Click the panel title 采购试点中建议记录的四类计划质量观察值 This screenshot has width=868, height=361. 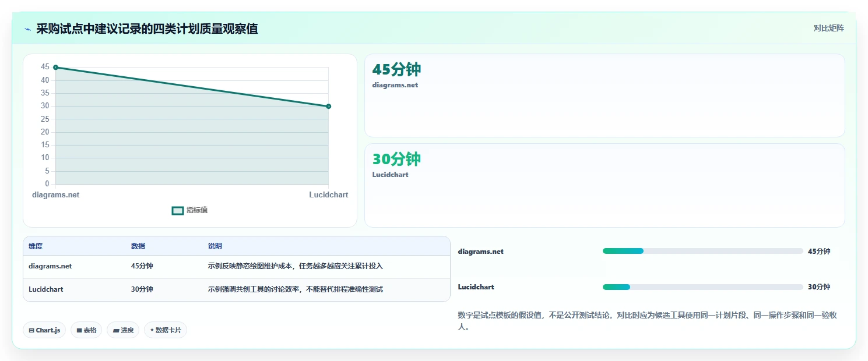[147, 29]
